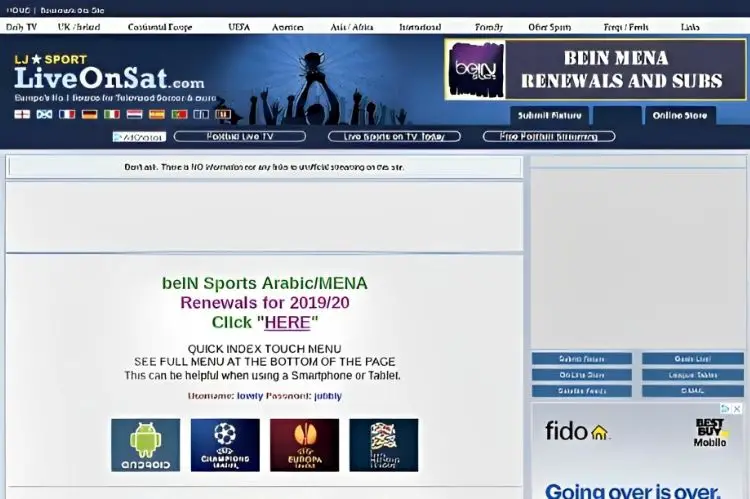The height and width of the screenshot is (499, 750).
Task: Click the Best Buy Mobile logo
Action: [710, 433]
